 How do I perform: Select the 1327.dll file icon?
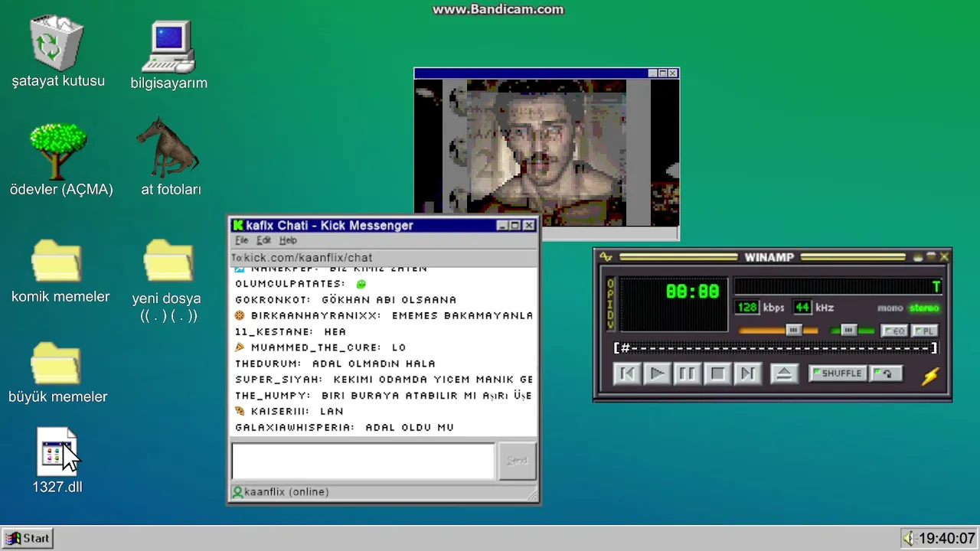[x=57, y=452]
